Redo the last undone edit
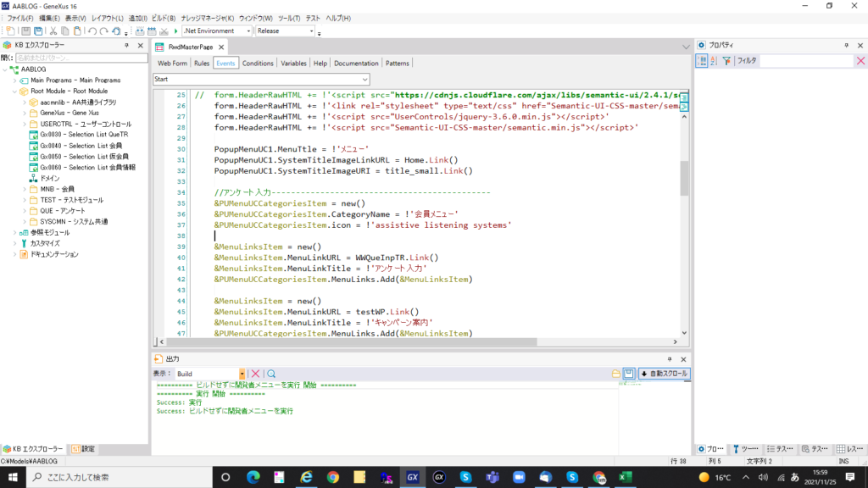 (x=103, y=31)
